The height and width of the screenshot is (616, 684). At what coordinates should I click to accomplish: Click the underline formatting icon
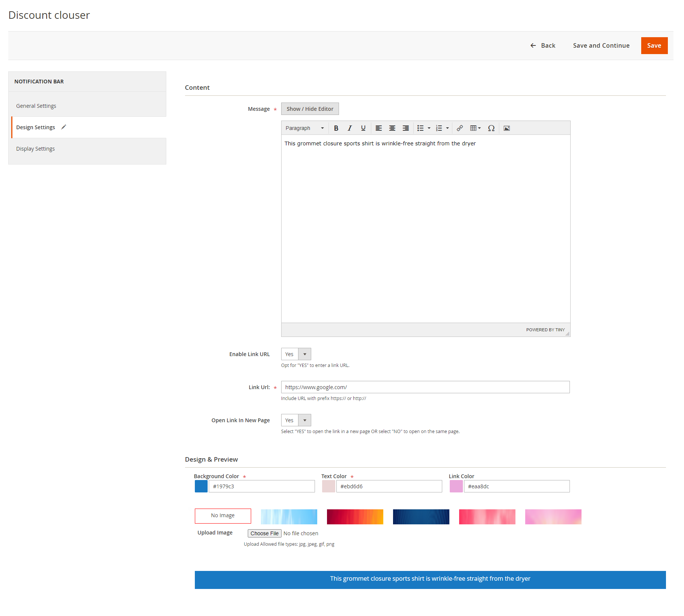pyautogui.click(x=363, y=128)
